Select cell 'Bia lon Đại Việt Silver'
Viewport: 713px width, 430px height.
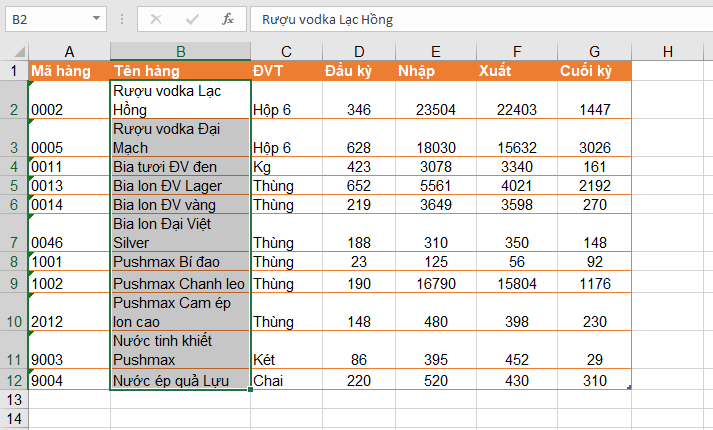[x=181, y=233]
